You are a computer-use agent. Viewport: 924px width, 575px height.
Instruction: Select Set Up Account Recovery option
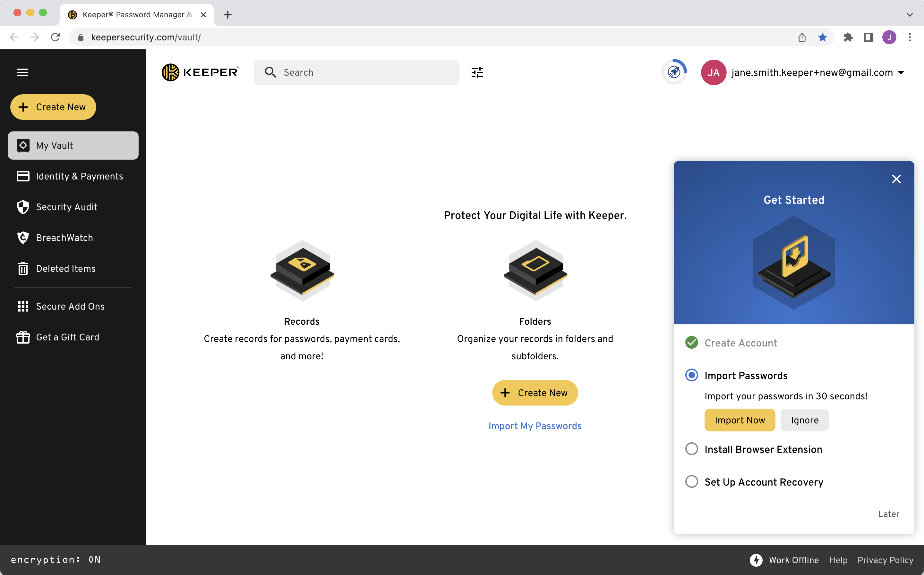click(691, 482)
